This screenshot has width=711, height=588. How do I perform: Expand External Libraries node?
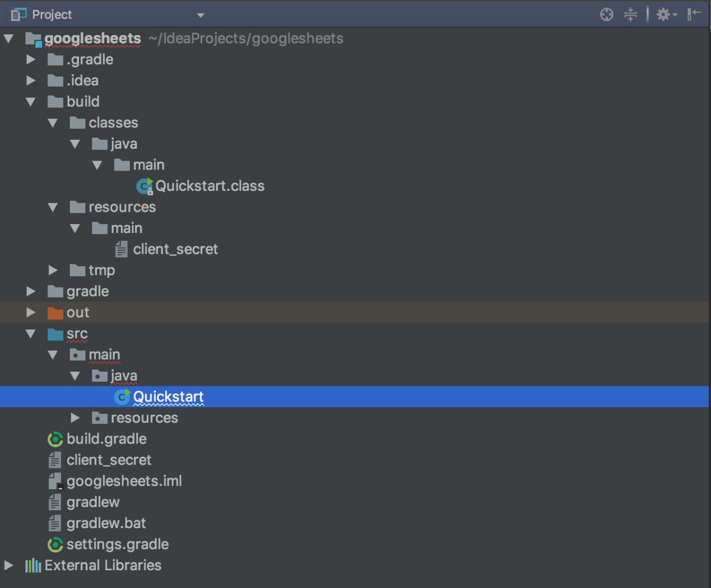8,565
